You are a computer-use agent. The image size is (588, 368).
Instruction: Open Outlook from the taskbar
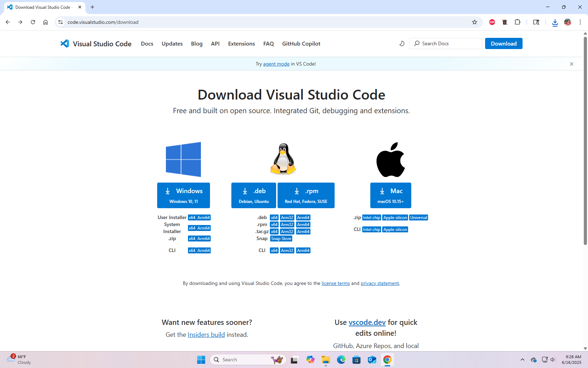point(372,360)
